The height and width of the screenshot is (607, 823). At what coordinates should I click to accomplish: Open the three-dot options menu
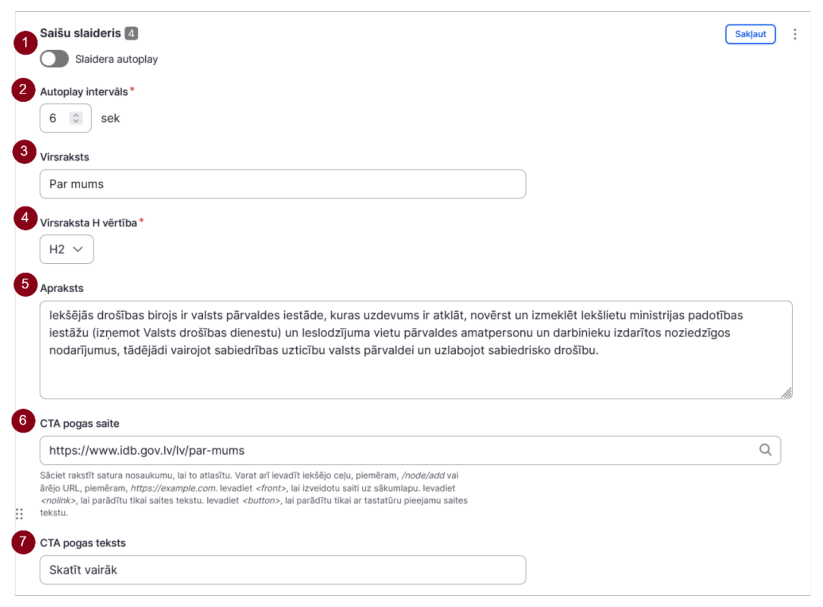795,34
